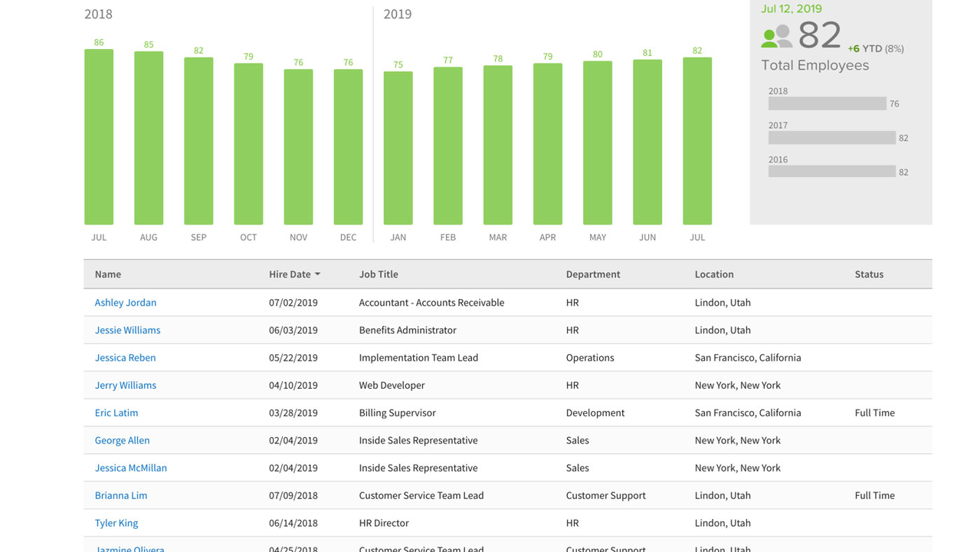
Task: Click the Eric Latim name link
Action: tap(116, 413)
